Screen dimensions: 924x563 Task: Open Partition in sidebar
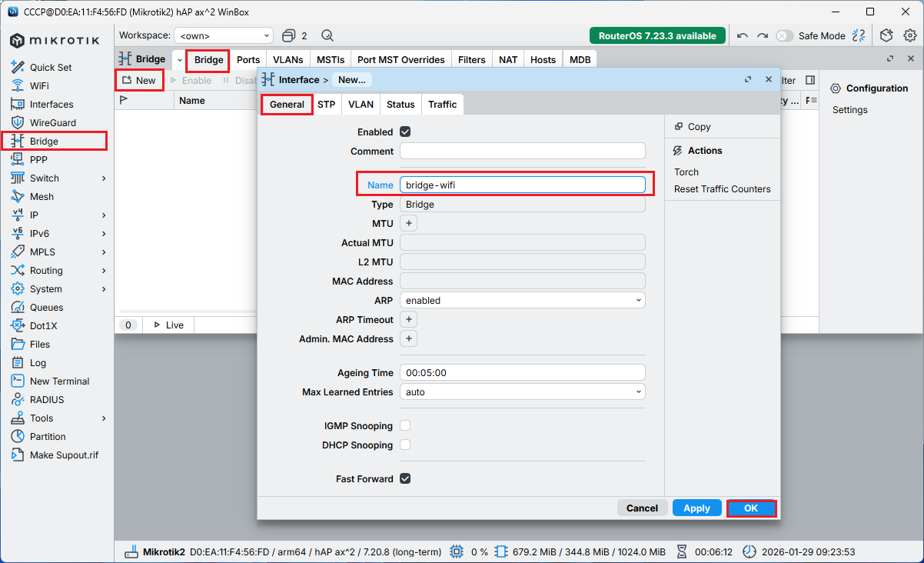click(48, 437)
